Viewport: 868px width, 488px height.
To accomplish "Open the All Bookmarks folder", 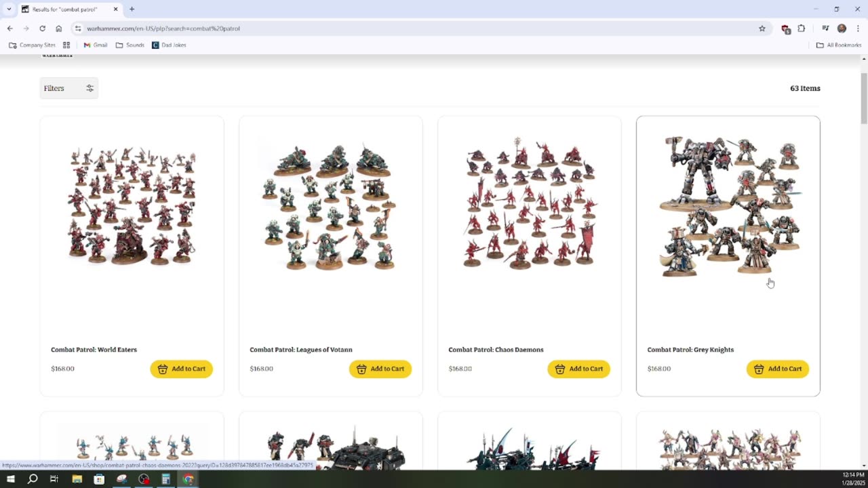I will 839,45.
